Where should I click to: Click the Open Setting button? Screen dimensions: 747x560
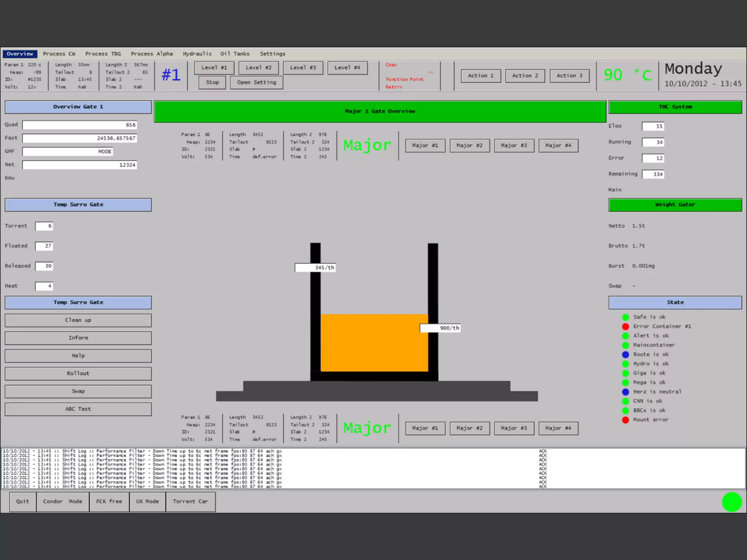256,82
